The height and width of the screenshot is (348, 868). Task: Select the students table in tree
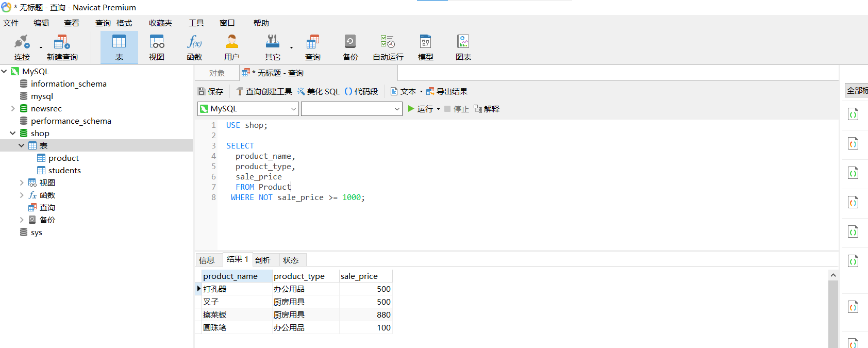pos(64,170)
